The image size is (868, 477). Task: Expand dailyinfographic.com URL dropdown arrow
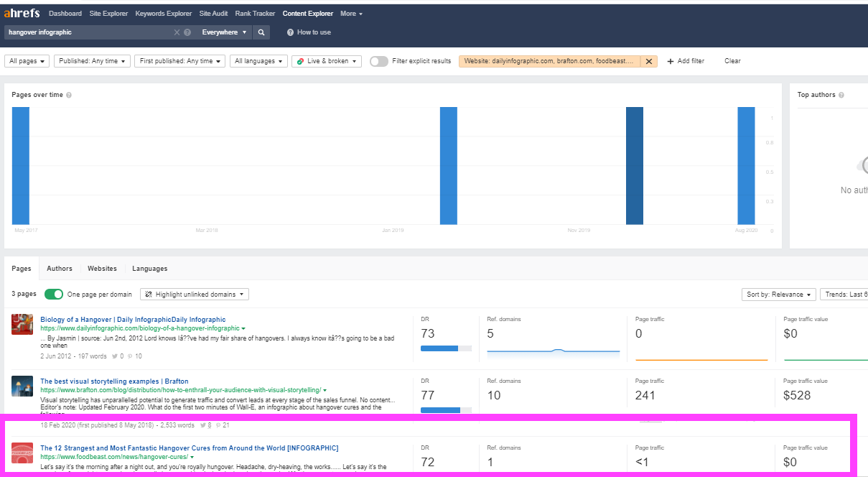(x=244, y=329)
